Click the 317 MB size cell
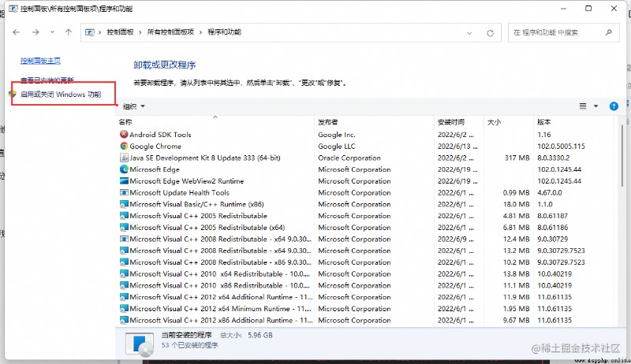 [517, 158]
